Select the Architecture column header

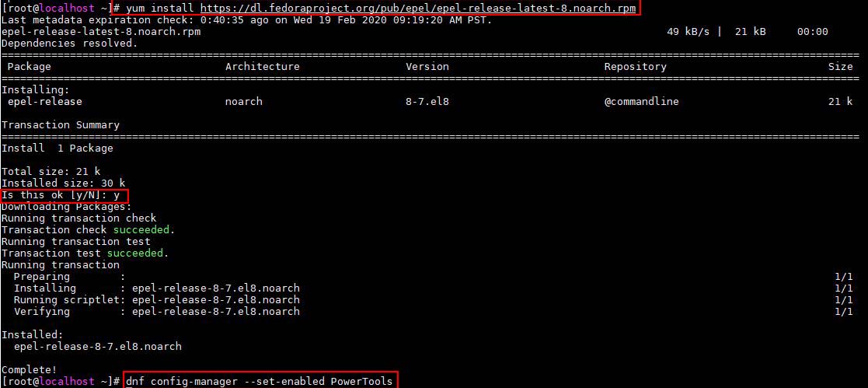tap(262, 67)
